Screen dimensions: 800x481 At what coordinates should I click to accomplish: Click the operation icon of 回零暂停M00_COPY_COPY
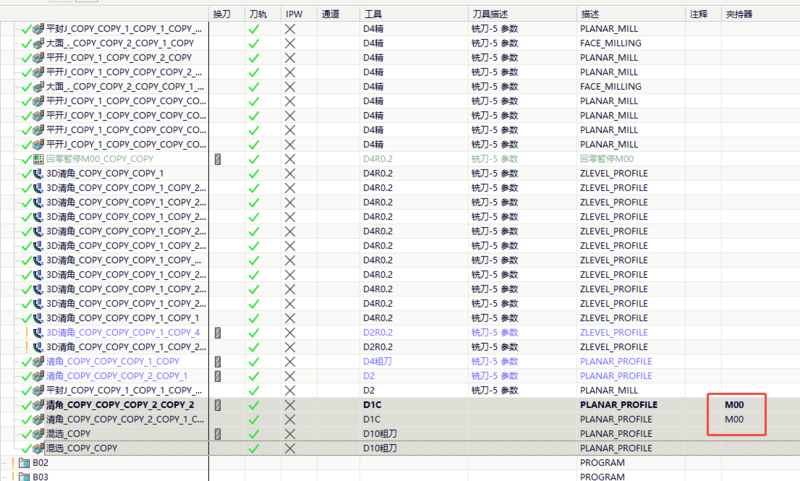point(38,159)
